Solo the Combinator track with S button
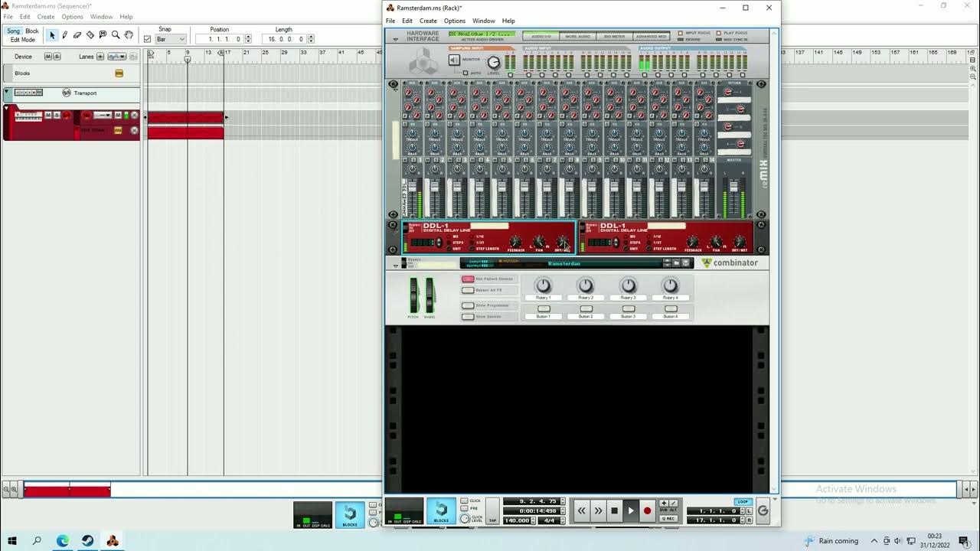Viewport: 980px width, 551px height. (x=57, y=115)
